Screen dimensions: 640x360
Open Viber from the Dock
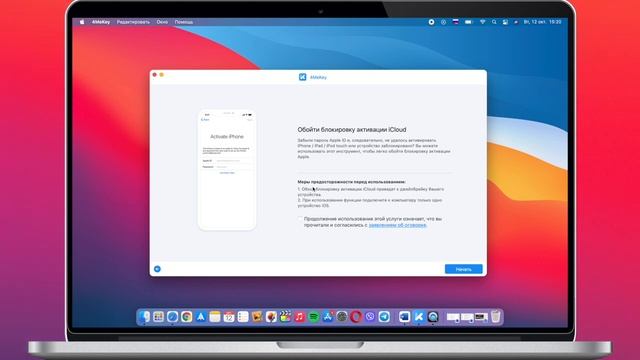pyautogui.click(x=370, y=316)
